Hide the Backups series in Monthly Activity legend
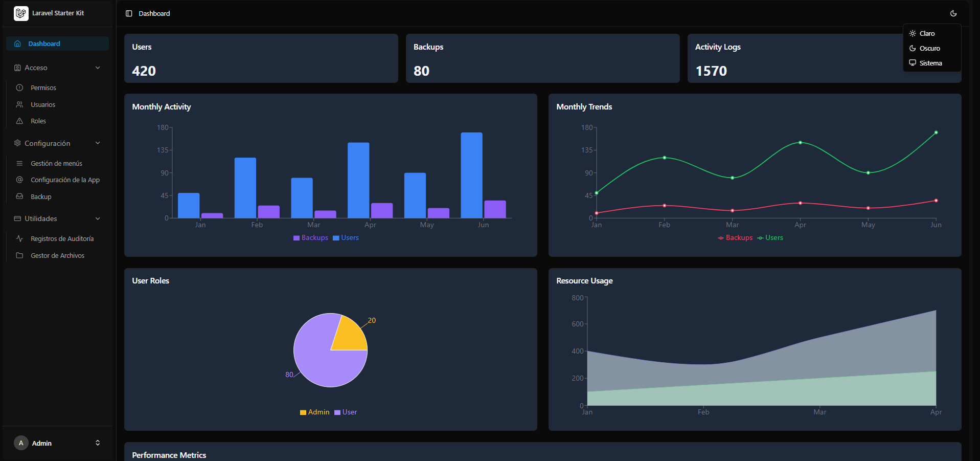Image resolution: width=980 pixels, height=461 pixels. click(x=310, y=237)
